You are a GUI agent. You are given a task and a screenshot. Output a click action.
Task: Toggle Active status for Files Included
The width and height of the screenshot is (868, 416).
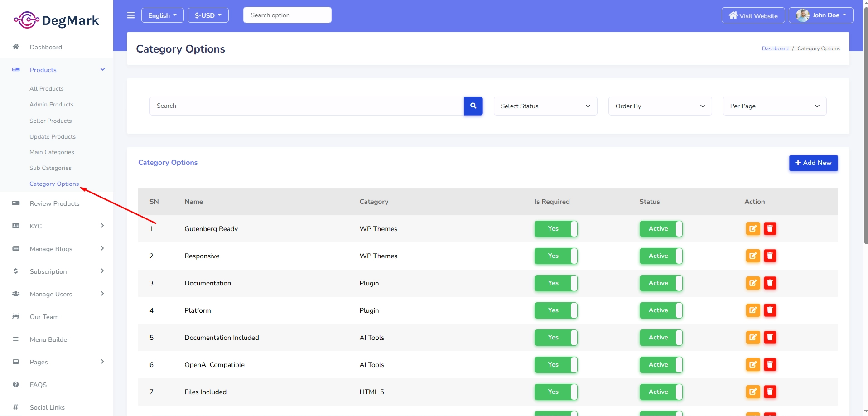661,392
